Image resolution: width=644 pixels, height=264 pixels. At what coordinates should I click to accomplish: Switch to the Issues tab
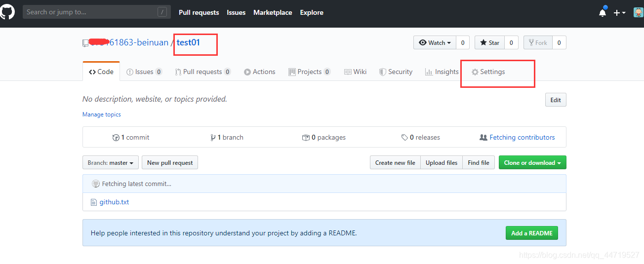(144, 72)
